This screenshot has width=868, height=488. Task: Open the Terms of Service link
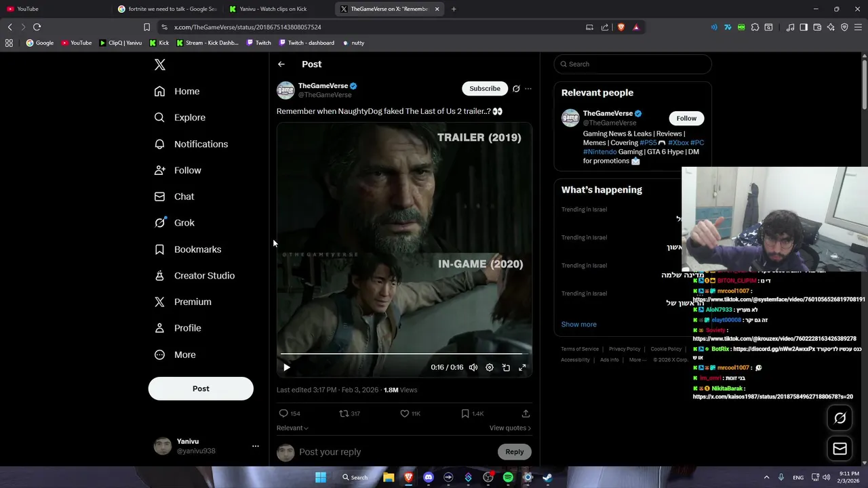[x=580, y=349]
